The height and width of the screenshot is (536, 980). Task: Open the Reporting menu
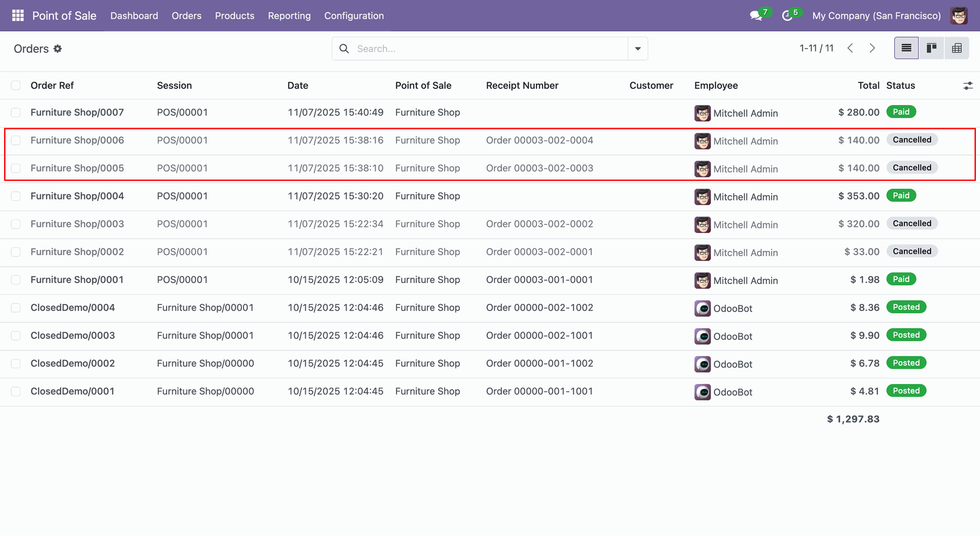[x=289, y=16]
